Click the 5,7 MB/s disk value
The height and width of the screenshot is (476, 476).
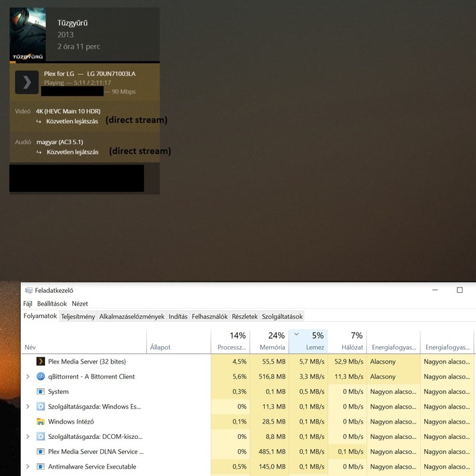[x=312, y=362]
